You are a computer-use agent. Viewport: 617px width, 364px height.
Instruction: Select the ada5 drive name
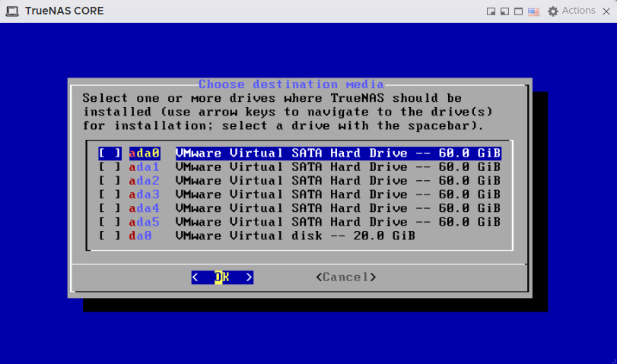coord(145,222)
